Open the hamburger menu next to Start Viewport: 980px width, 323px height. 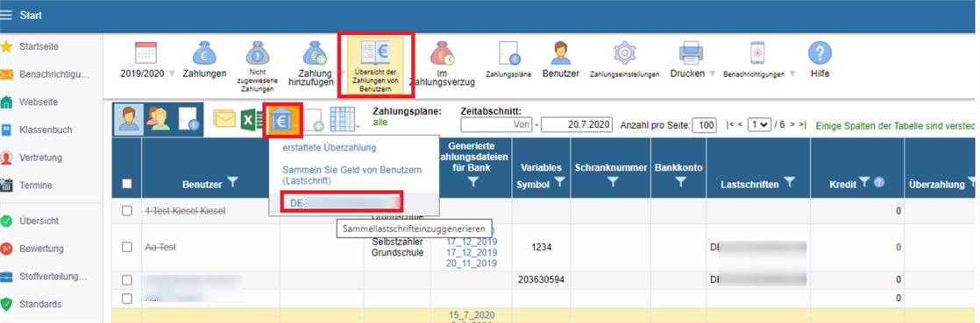point(6,15)
